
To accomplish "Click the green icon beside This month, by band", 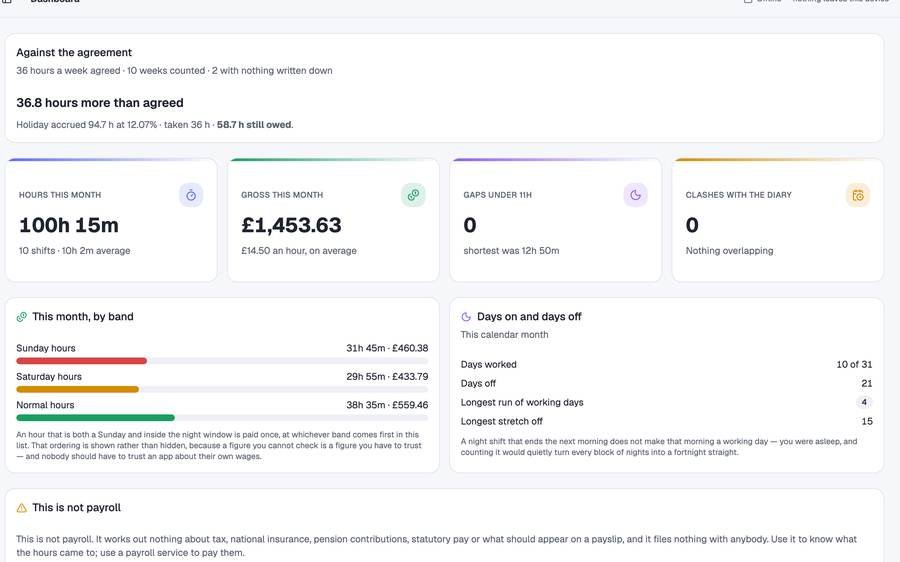I will pos(22,317).
